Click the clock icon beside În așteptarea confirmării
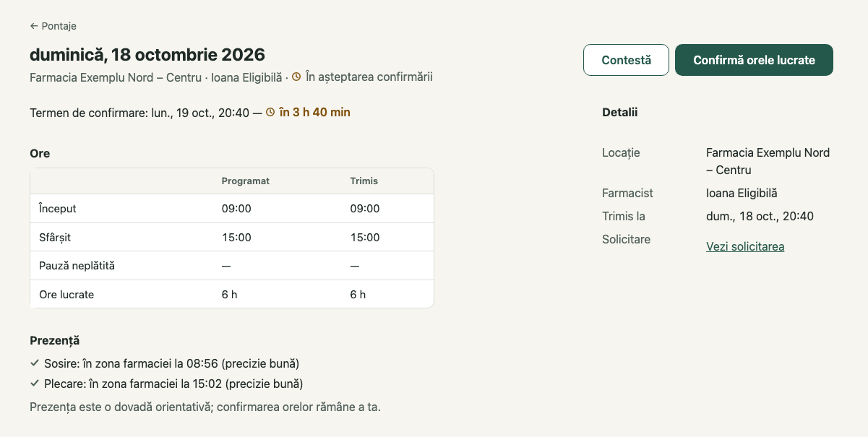The height and width of the screenshot is (437, 868). (x=296, y=77)
